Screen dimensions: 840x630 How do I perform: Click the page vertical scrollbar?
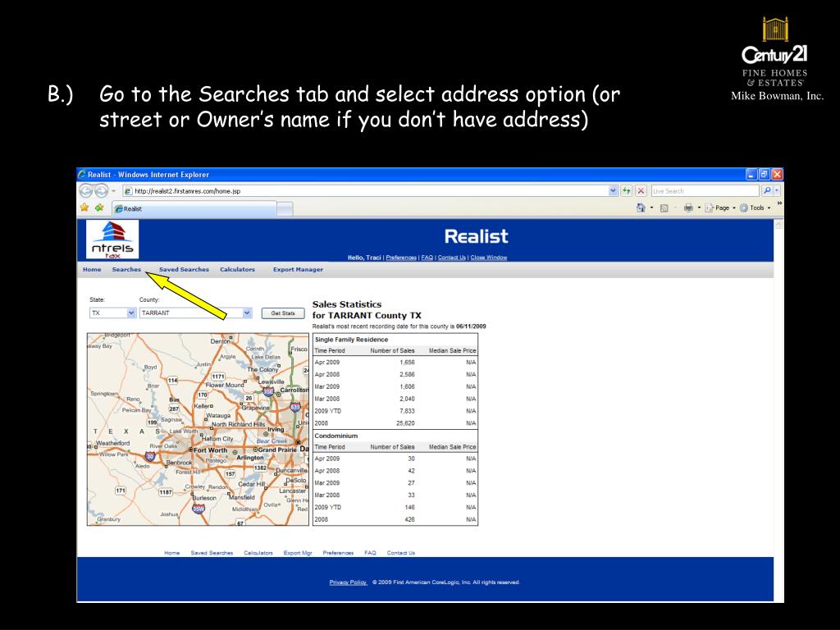pyautogui.click(x=778, y=410)
